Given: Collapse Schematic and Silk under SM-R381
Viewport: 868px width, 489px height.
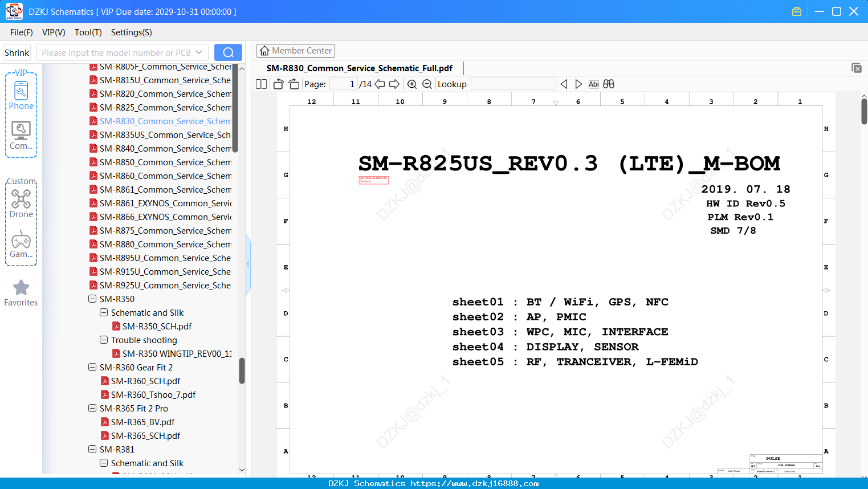Looking at the screenshot, I should pos(104,463).
